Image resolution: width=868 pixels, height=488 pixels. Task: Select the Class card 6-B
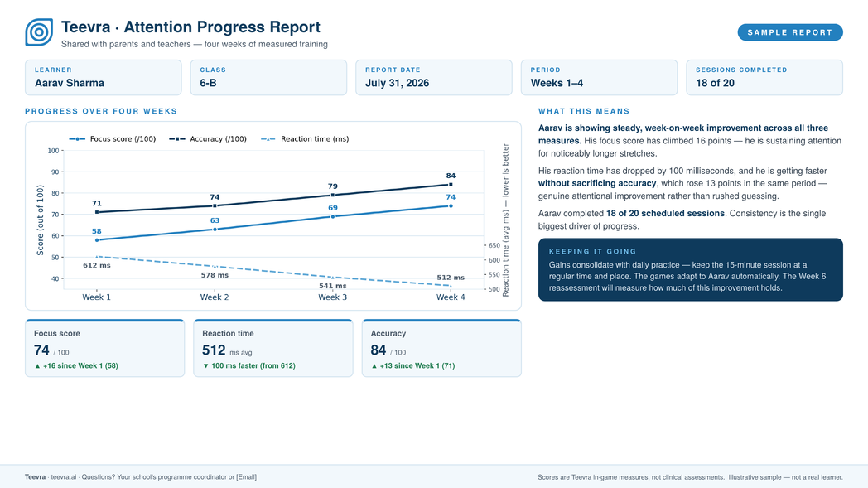tap(268, 78)
